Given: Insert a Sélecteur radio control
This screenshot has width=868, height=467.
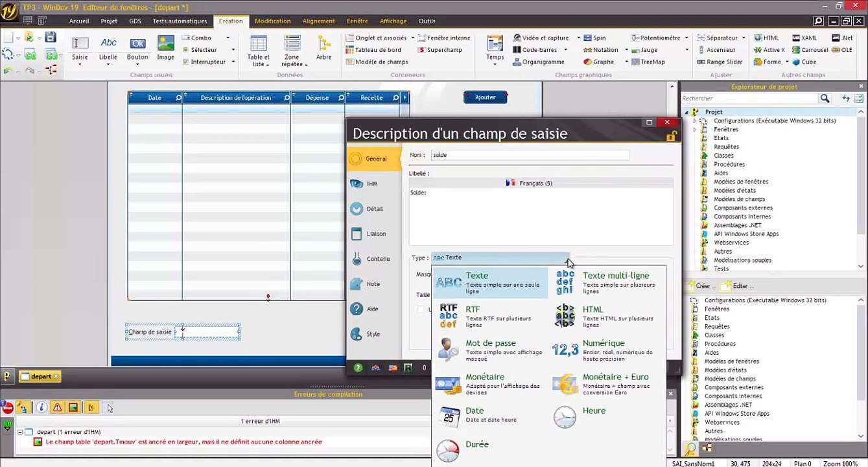Looking at the screenshot, I should tap(200, 50).
